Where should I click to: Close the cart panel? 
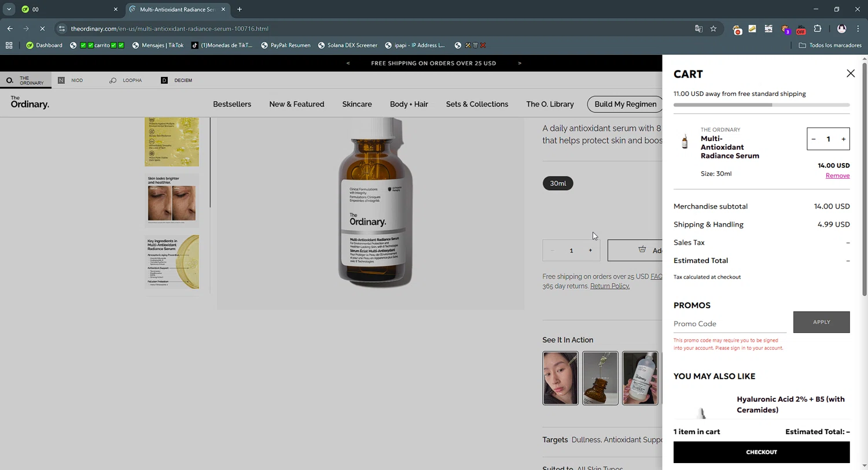pos(850,73)
